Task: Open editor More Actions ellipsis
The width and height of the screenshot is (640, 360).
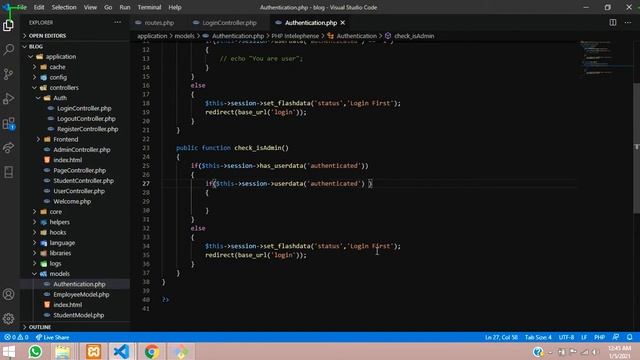Action: (628, 23)
